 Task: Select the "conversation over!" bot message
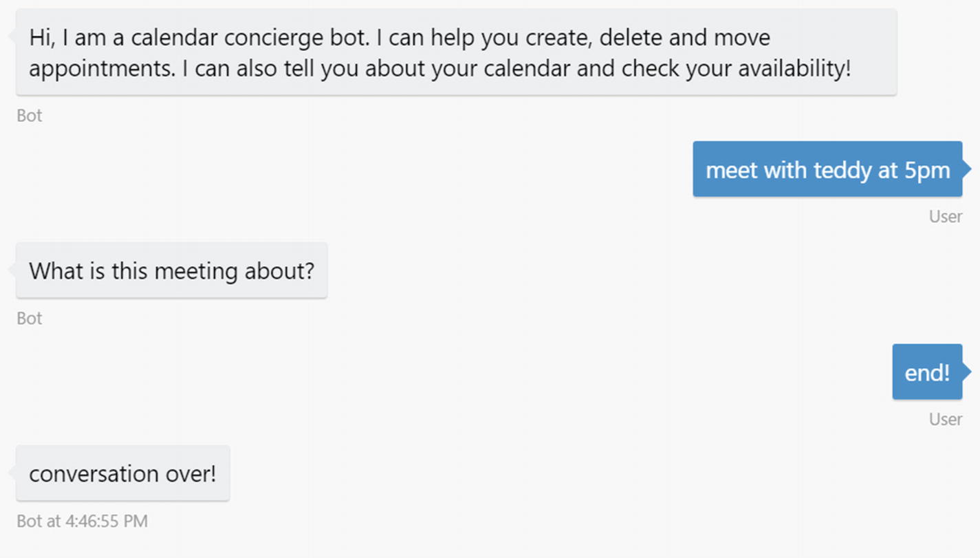coord(122,473)
